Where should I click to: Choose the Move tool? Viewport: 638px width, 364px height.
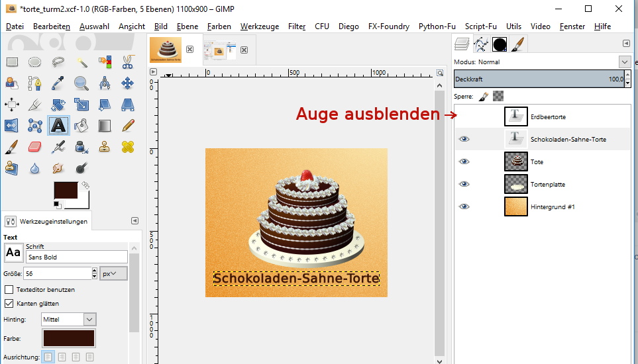pyautogui.click(x=128, y=83)
